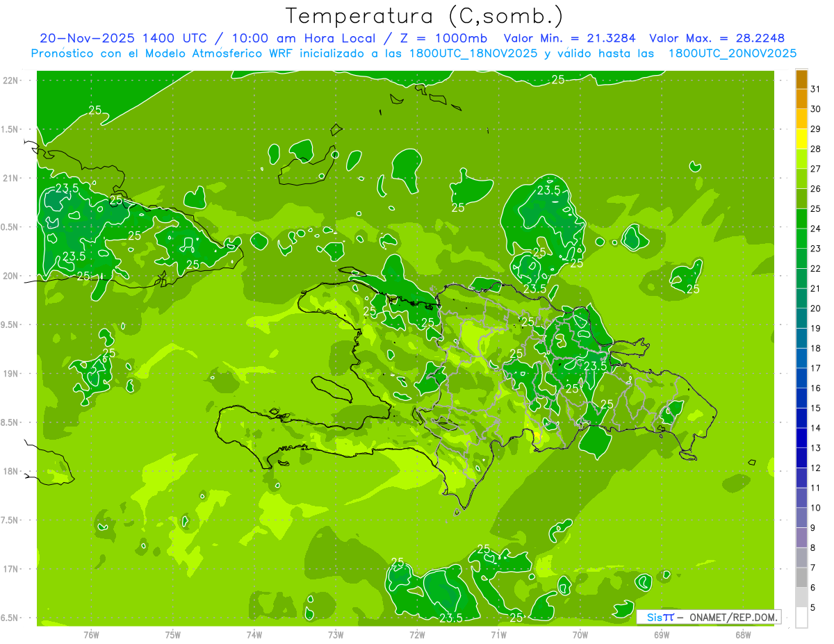
Task: Click the 68W longitude axis label
Action: (743, 634)
